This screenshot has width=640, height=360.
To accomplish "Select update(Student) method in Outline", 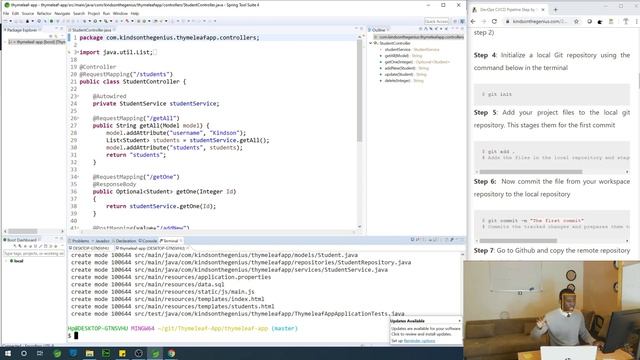I will (x=403, y=74).
